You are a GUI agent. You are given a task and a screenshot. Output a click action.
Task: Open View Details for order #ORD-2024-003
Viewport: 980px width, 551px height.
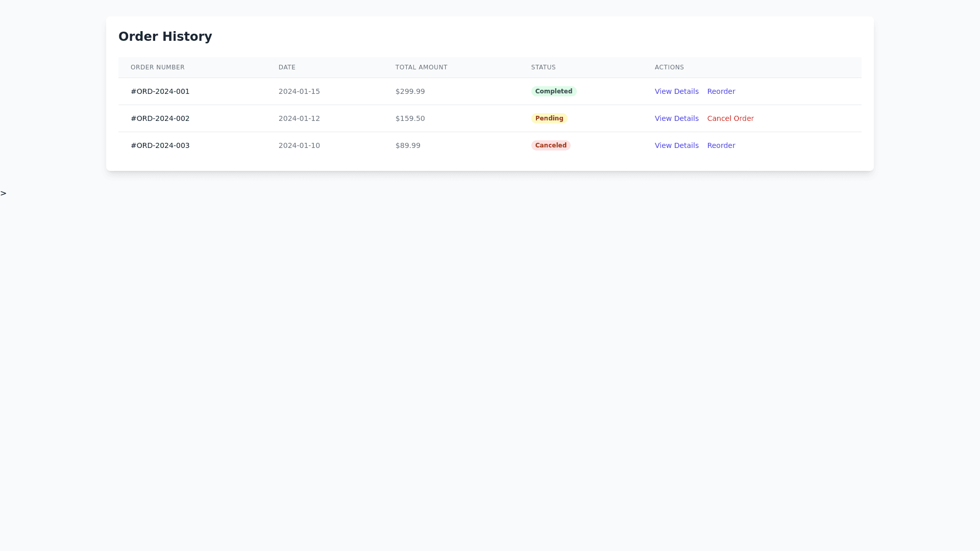pos(676,145)
